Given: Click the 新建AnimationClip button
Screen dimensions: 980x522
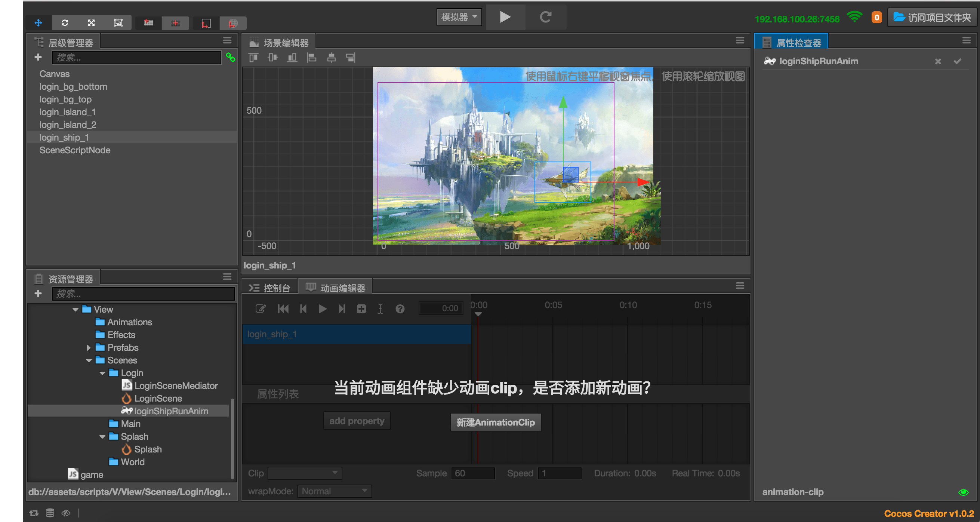Looking at the screenshot, I should 495,422.
